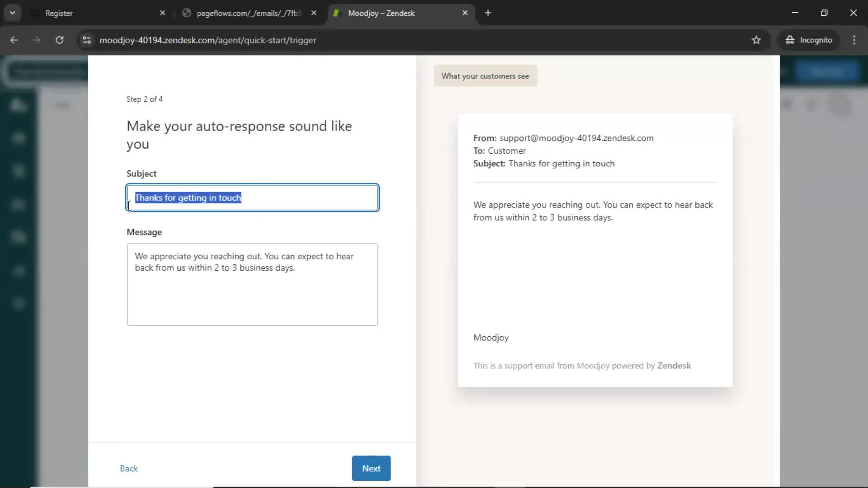Viewport: 868px width, 488px height.
Task: Click the Incognito indicator
Action: click(809, 40)
